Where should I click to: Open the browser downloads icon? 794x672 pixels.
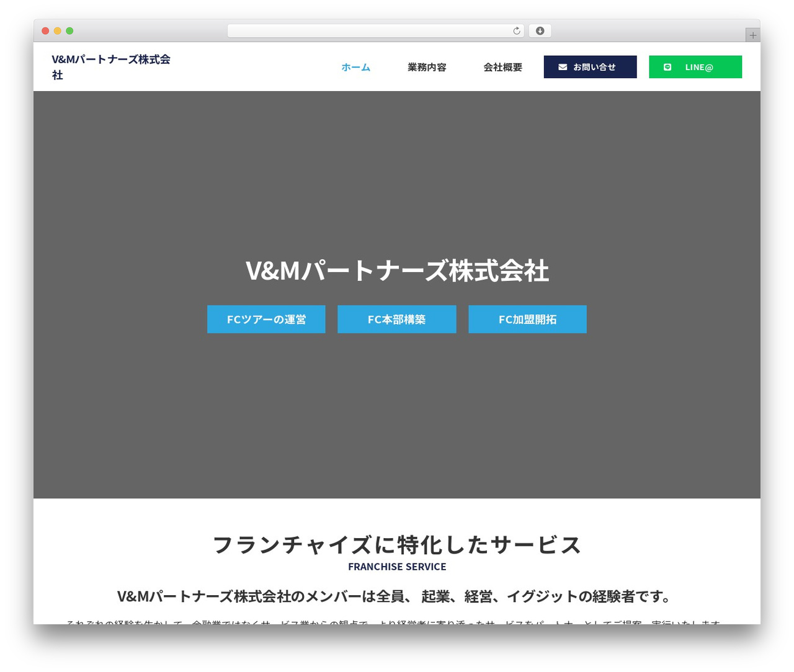pyautogui.click(x=540, y=31)
